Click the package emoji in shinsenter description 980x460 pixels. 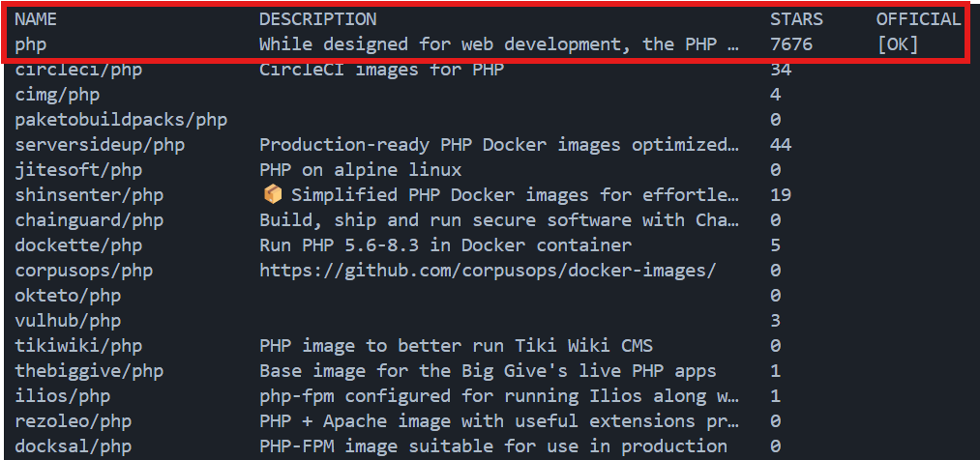coord(272,195)
